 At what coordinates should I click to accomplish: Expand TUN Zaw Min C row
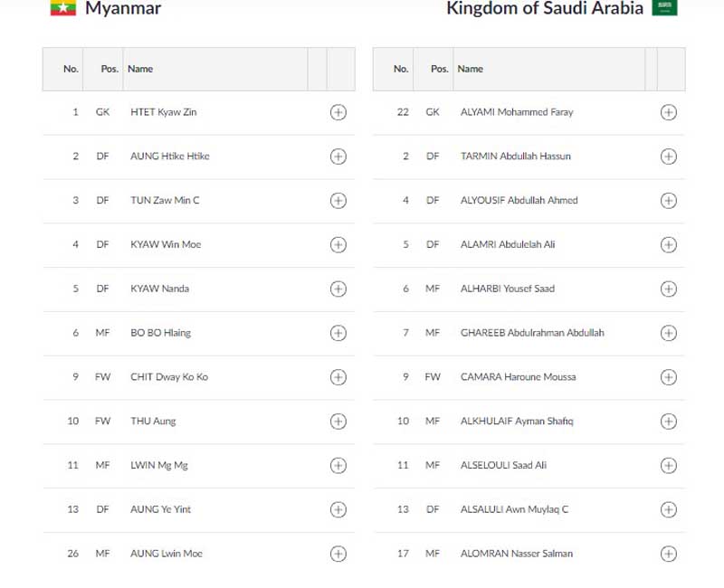click(338, 200)
